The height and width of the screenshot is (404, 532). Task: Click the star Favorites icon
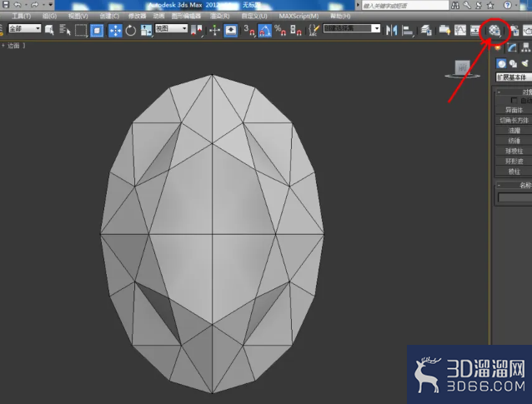pos(490,5)
